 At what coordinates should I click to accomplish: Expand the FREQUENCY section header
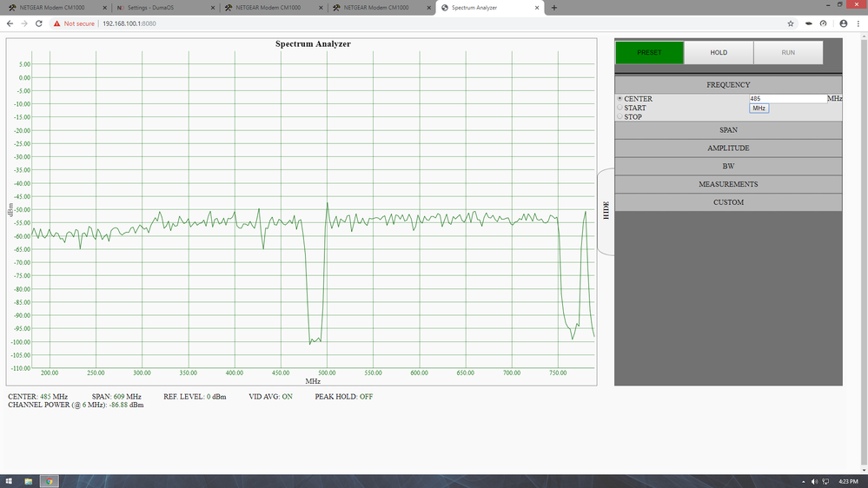click(728, 84)
